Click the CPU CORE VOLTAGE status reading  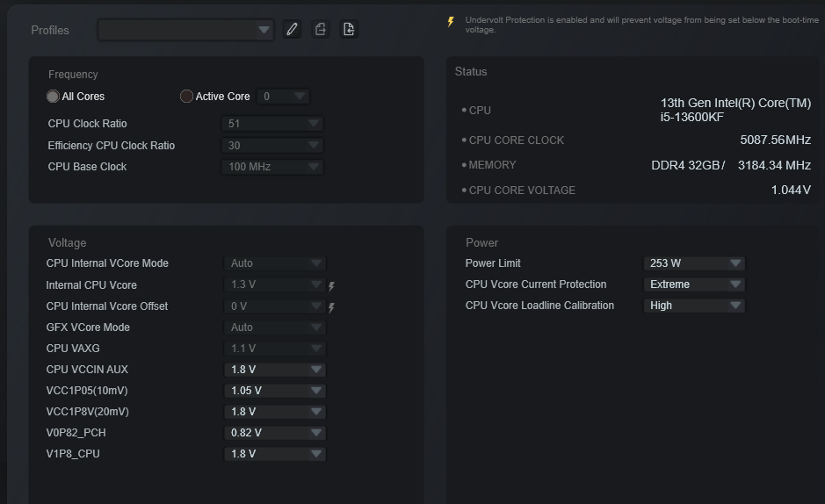(790, 190)
